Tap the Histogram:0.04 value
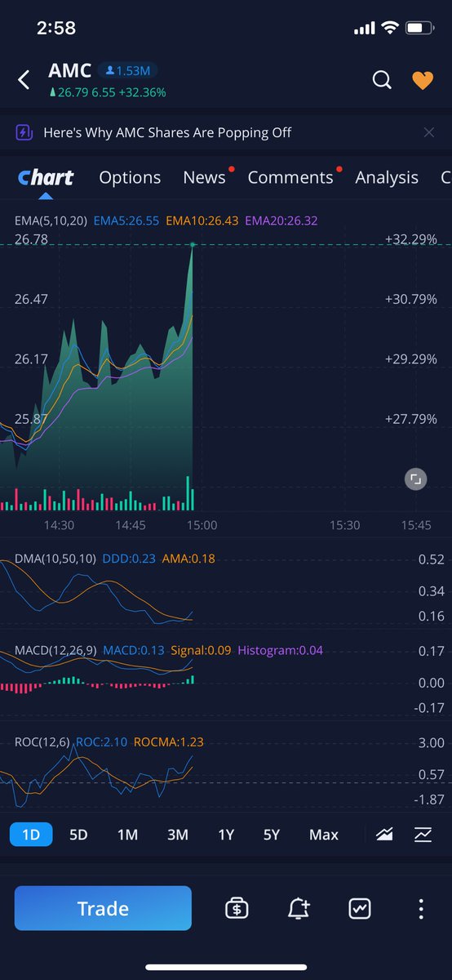This screenshot has height=980, width=452. click(x=281, y=651)
